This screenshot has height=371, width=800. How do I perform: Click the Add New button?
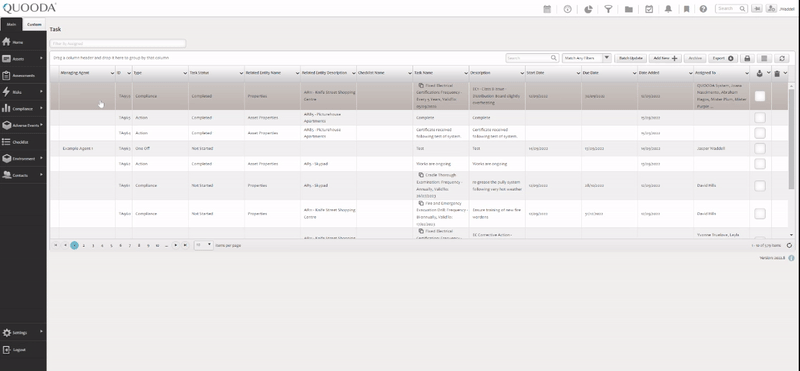pyautogui.click(x=665, y=58)
